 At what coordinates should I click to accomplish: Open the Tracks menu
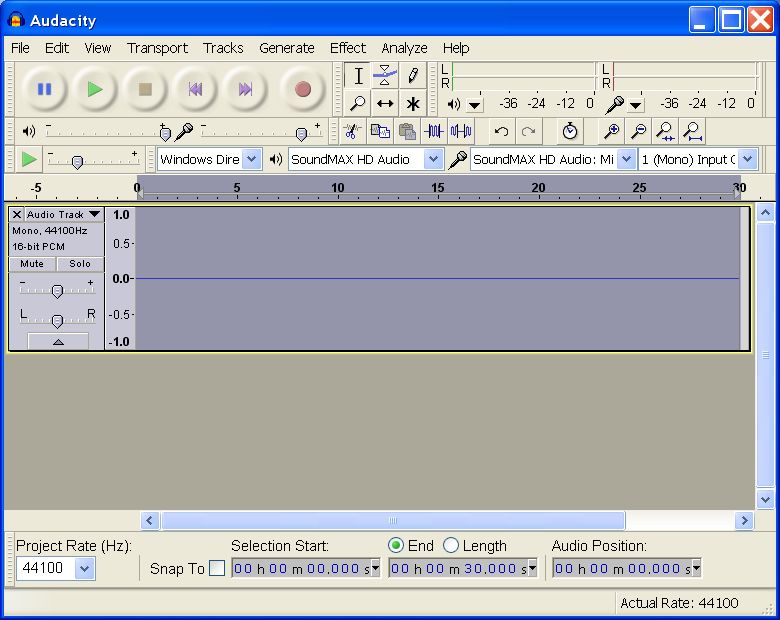point(223,48)
